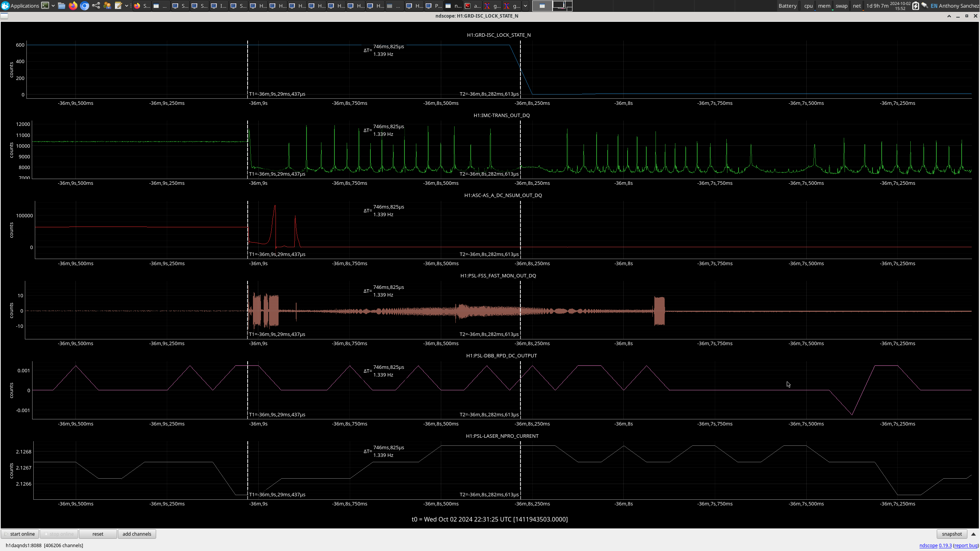Image resolution: width=980 pixels, height=551 pixels.
Task: Click the '-36m,8s' axis tick under NPRO_CURRENT plot
Action: click(x=623, y=504)
